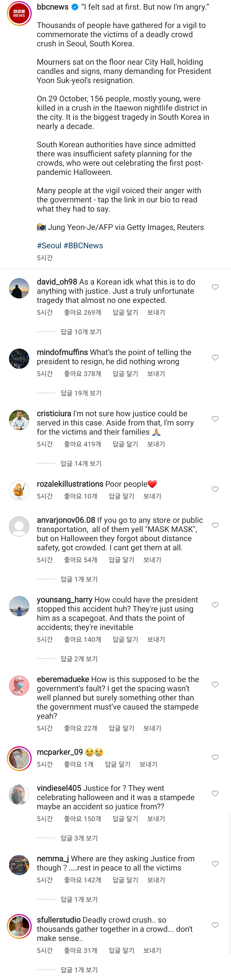Image resolution: width=231 pixels, height=980 pixels.
Task: Click eberemadueke's statue avatar
Action: pos(19,686)
